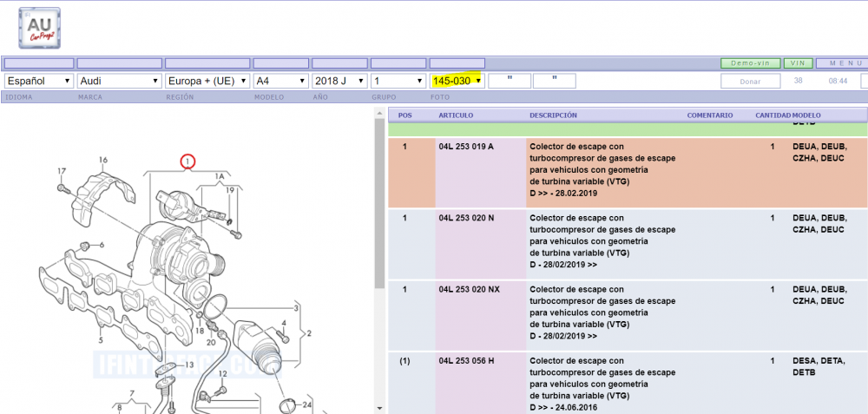Screen dimensions: 868x414
Task: Click the second quote-mark input field
Action: tap(554, 81)
